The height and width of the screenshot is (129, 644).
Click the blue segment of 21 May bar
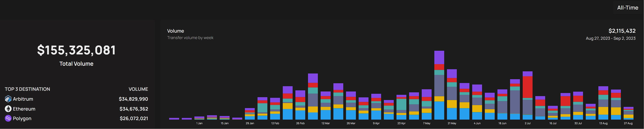click(452, 114)
